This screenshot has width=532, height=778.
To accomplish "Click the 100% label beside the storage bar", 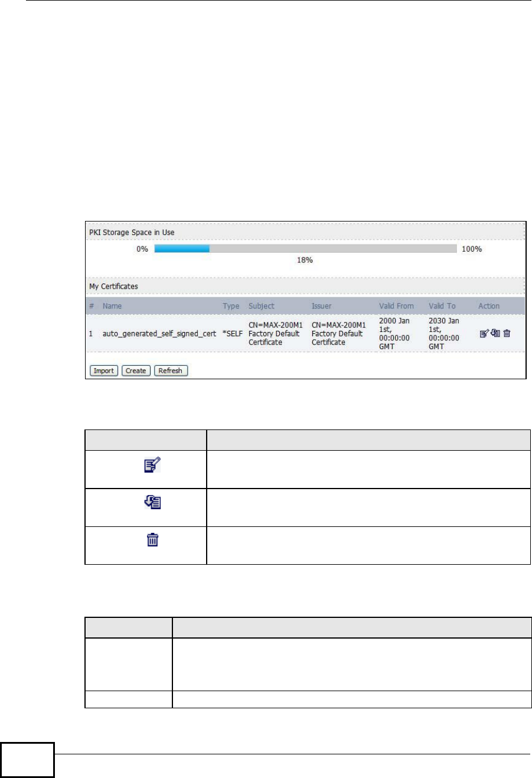I will click(x=472, y=249).
